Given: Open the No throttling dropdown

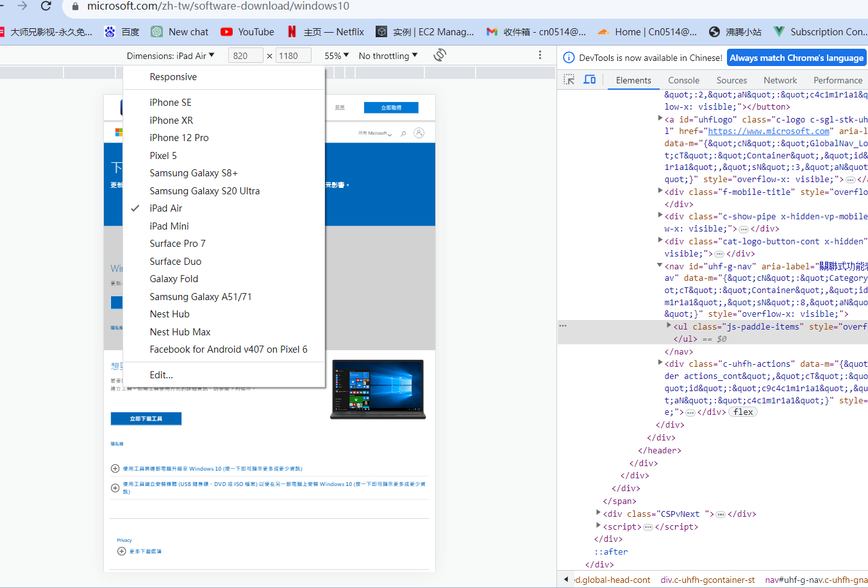Looking at the screenshot, I should coord(388,56).
